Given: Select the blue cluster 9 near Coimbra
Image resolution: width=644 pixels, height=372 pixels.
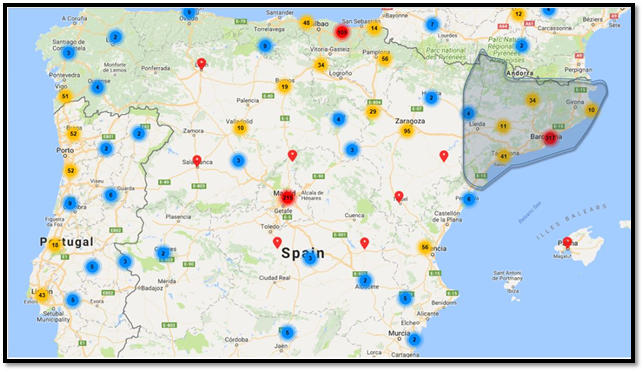Looking at the screenshot, I should [x=70, y=203].
